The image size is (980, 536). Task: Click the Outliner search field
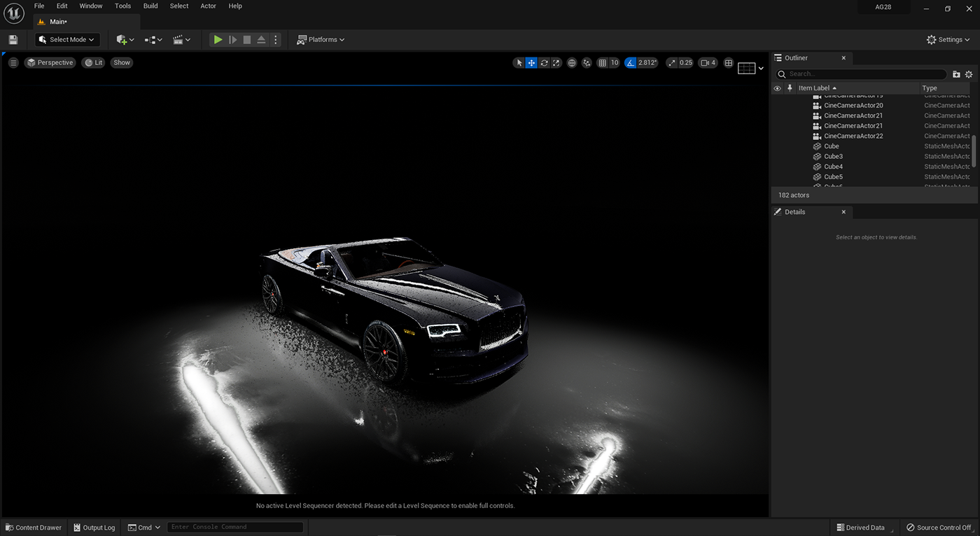861,73
